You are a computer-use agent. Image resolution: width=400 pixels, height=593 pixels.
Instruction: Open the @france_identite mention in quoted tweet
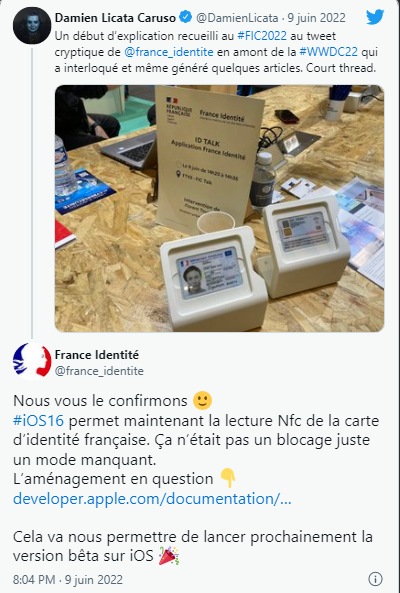point(169,52)
